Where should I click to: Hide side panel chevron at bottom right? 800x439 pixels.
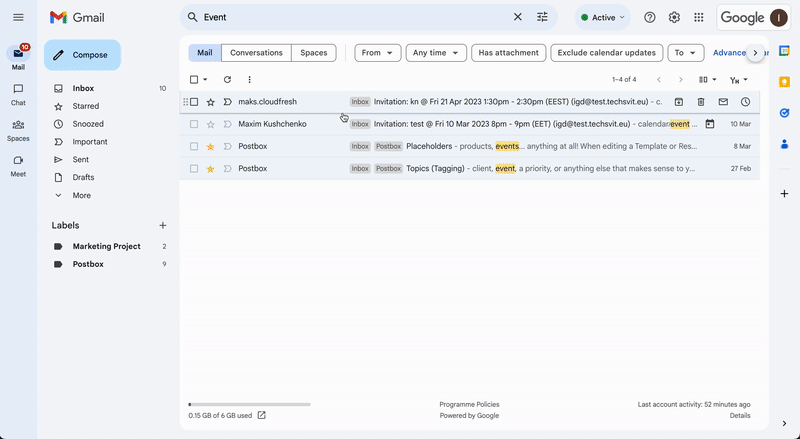tap(784, 423)
